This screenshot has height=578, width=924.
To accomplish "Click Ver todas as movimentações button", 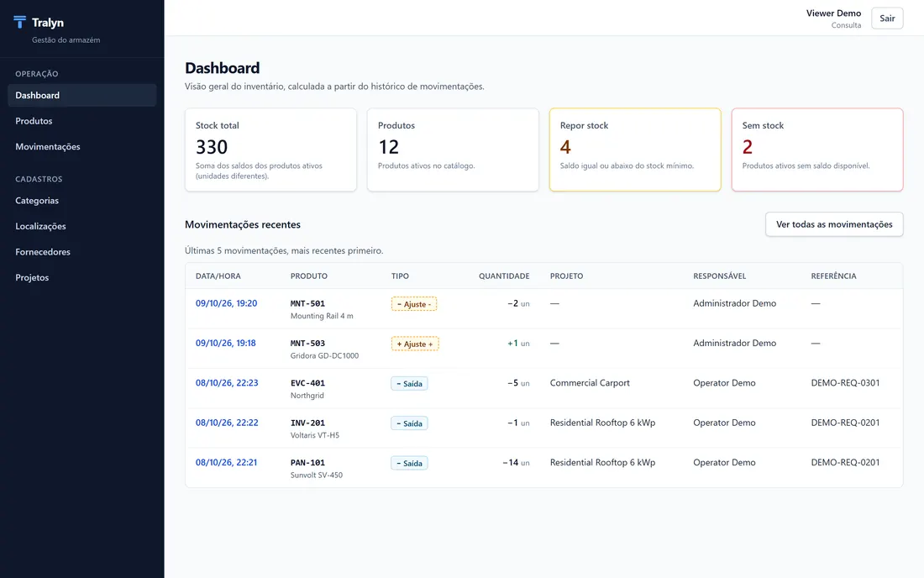I will (x=834, y=224).
